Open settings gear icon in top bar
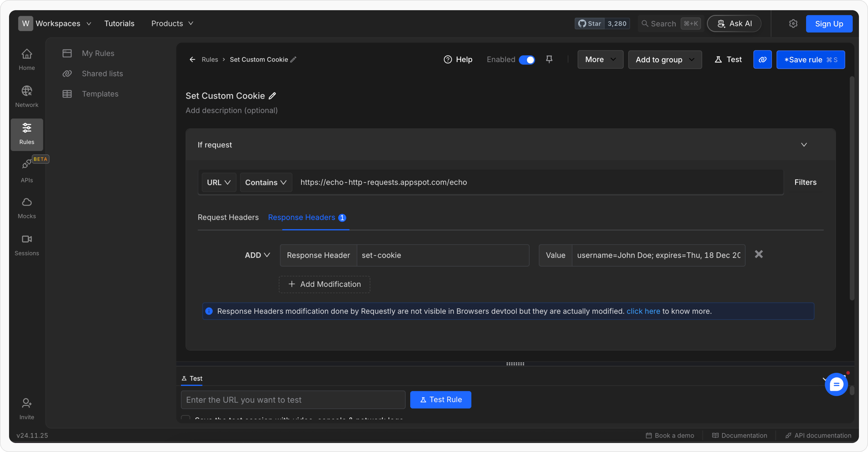 click(793, 23)
